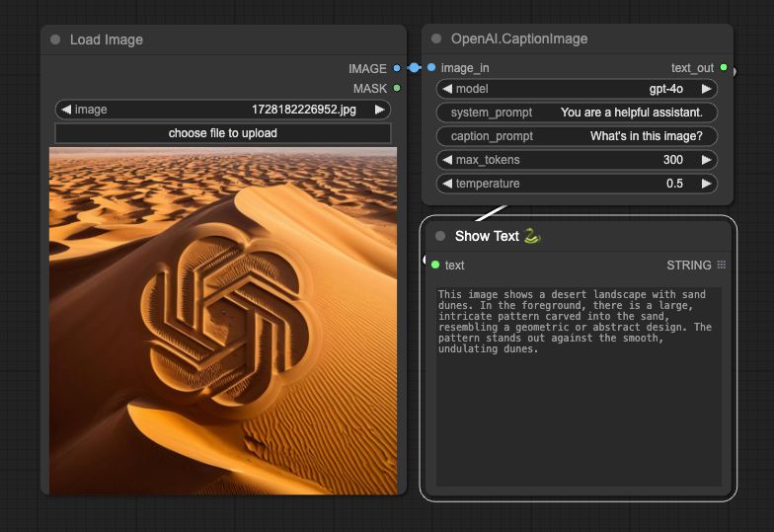Increase max_tokens with the right arrow
Screen dimensions: 774x532
pyautogui.click(x=707, y=160)
